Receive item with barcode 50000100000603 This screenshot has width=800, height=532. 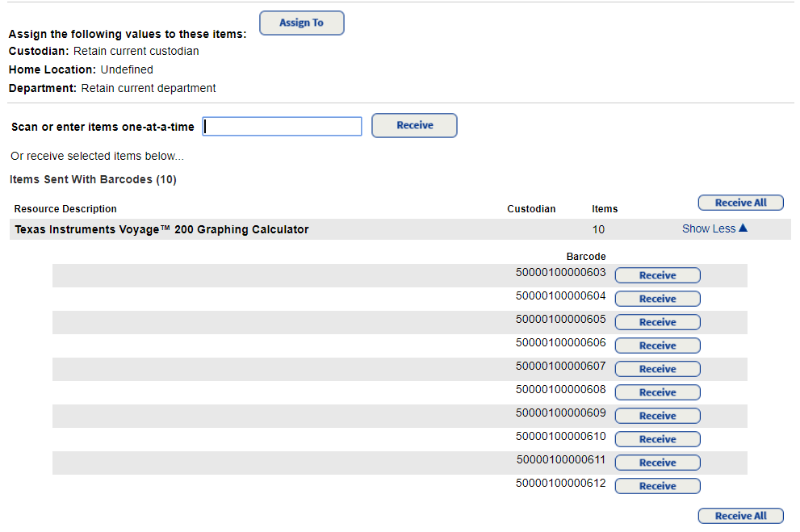[657, 274]
